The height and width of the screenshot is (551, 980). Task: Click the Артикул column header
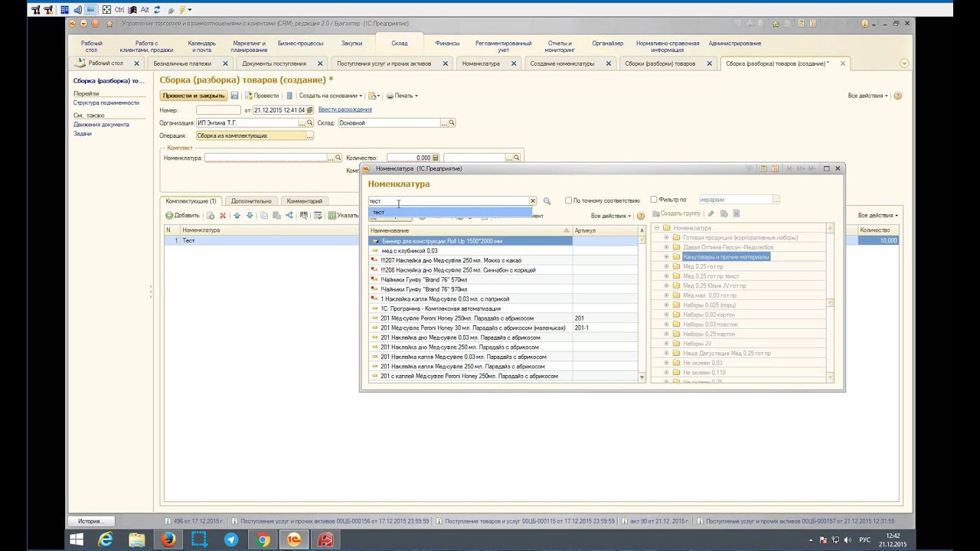(605, 230)
